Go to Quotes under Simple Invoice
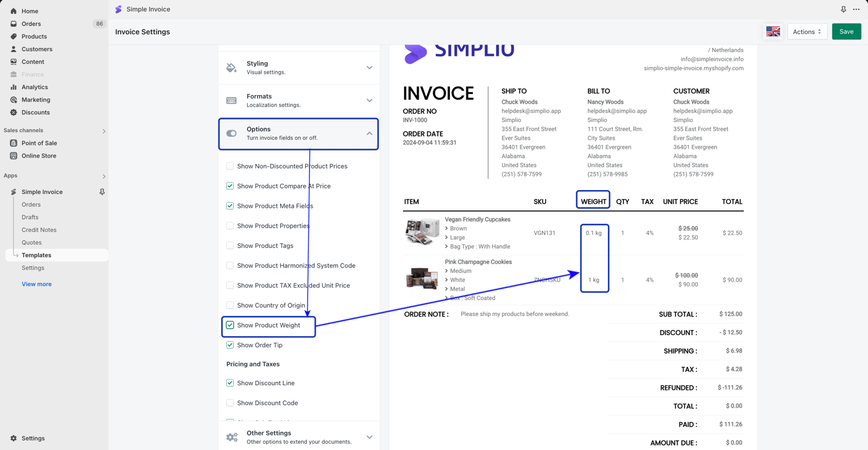The width and height of the screenshot is (868, 450). (x=32, y=243)
